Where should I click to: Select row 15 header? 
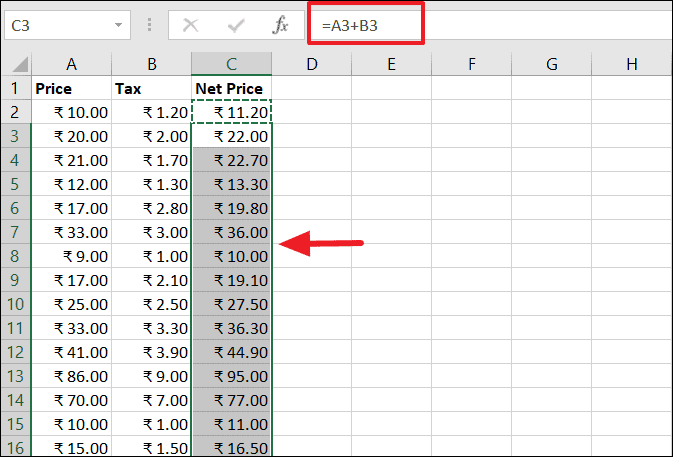(x=16, y=424)
